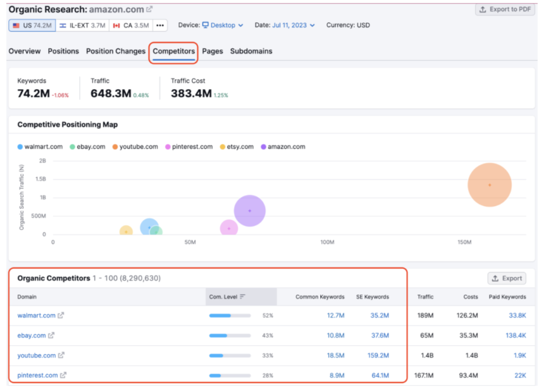The image size is (551, 392).
Task: Sort by Traffic column header
Action: coord(425,297)
